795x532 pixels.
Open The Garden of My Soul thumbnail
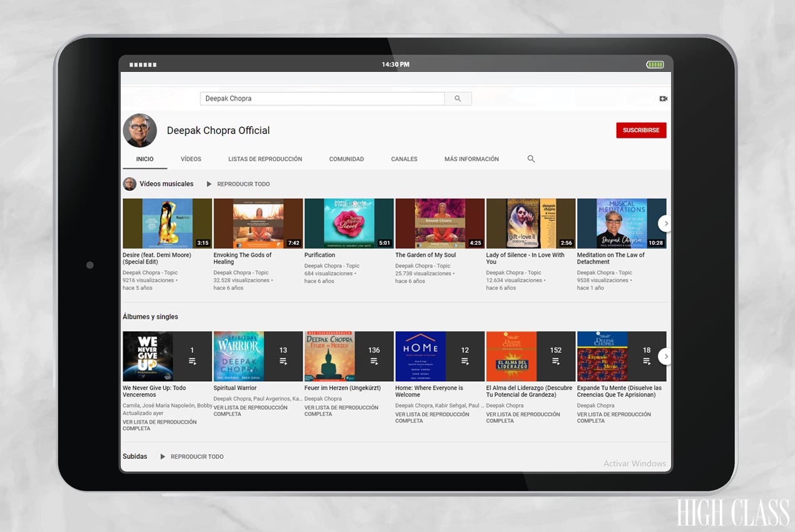(440, 223)
